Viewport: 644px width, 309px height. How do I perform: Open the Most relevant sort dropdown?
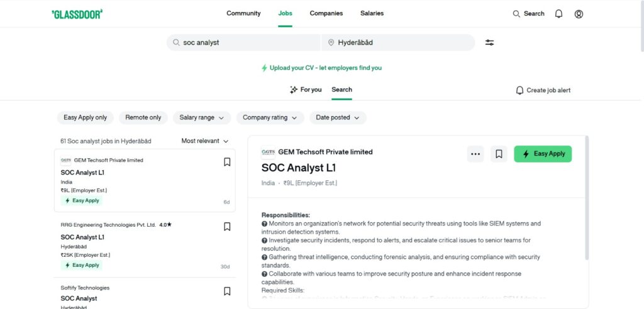coord(205,141)
